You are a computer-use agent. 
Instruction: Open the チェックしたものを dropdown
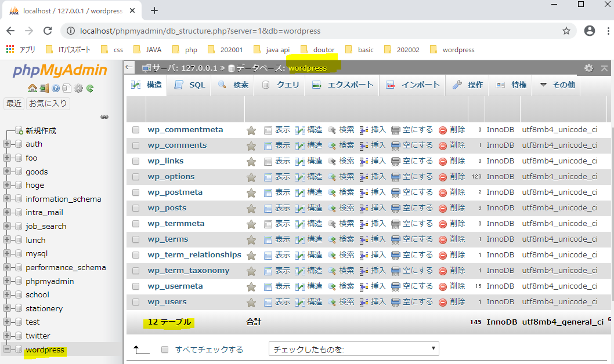pyautogui.click(x=353, y=349)
